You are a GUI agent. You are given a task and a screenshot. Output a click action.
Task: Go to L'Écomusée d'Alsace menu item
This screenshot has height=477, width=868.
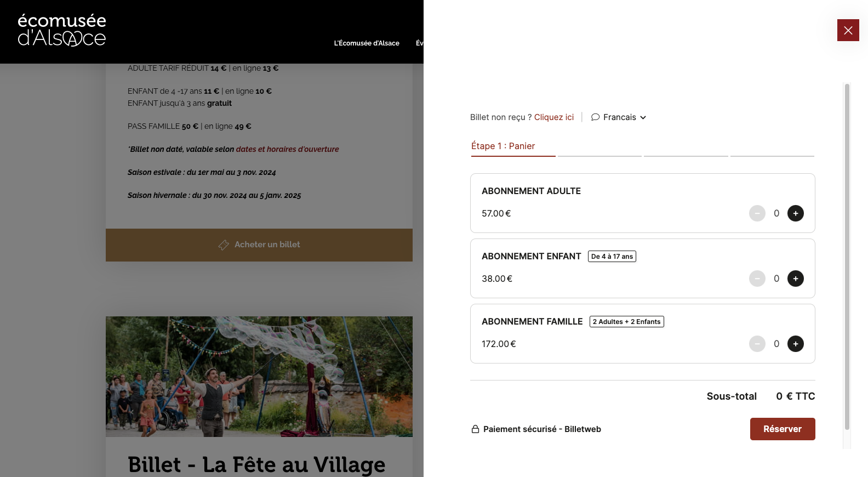coord(367,43)
